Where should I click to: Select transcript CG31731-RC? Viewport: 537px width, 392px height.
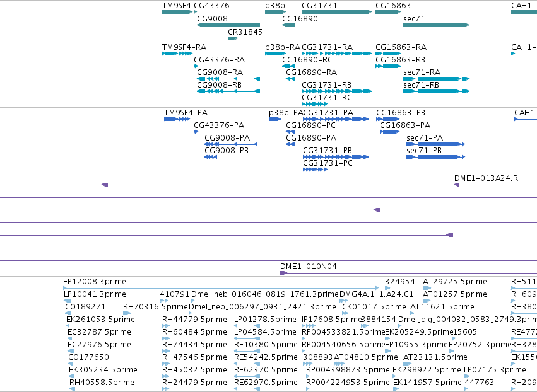pos(315,104)
